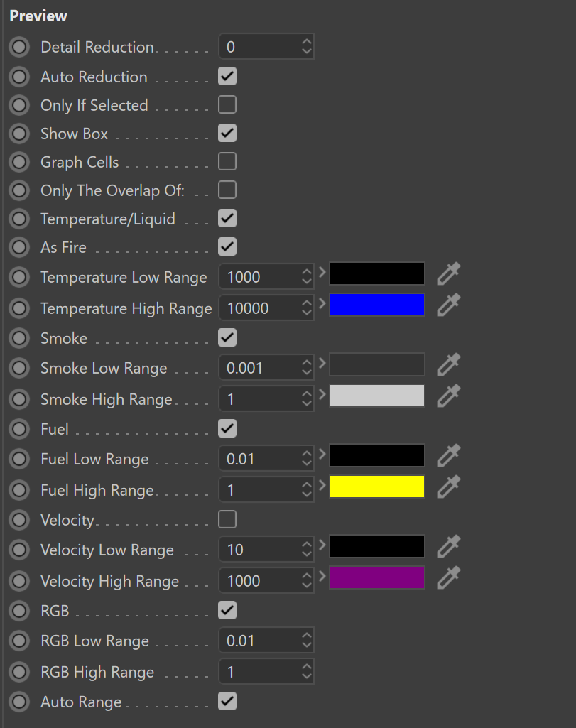Expand the Fuel High Range color chevron

coord(322,486)
